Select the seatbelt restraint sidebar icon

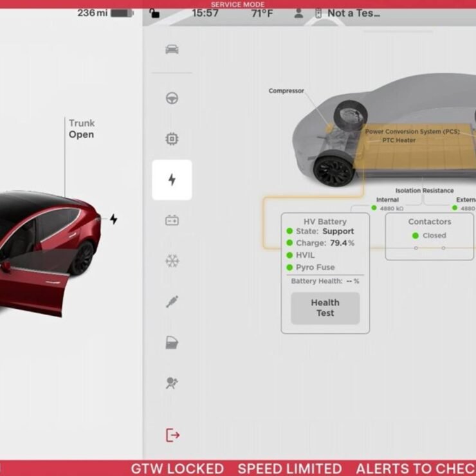click(x=172, y=302)
